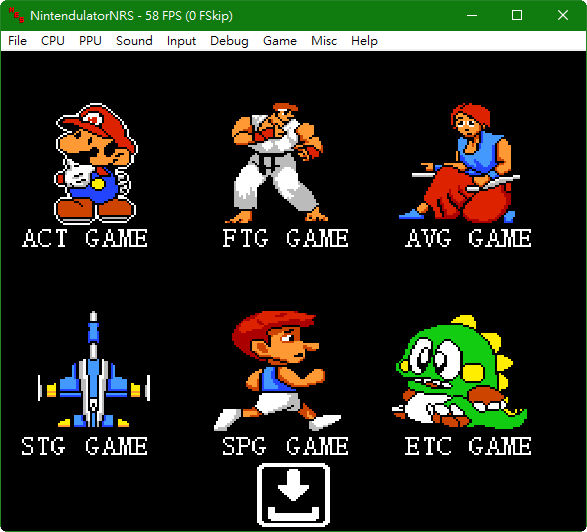This screenshot has height=532, width=587.
Task: Select the Mario ACT GAME icon
Action: 96,163
